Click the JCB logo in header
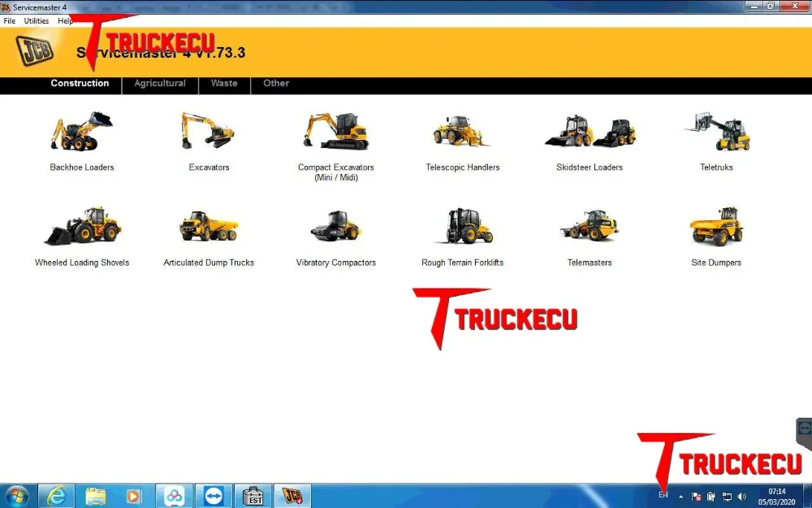This screenshot has height=508, width=812. coord(35,50)
